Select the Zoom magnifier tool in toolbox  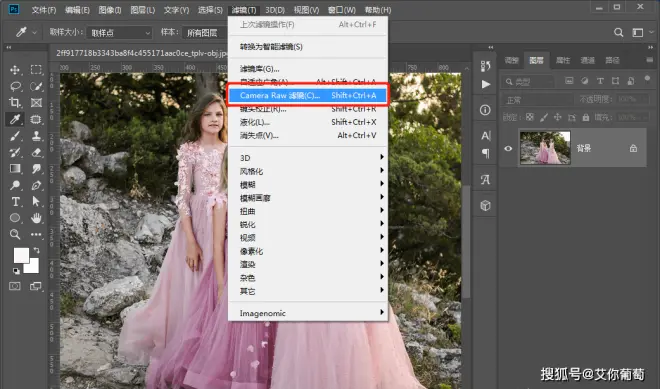point(15,234)
